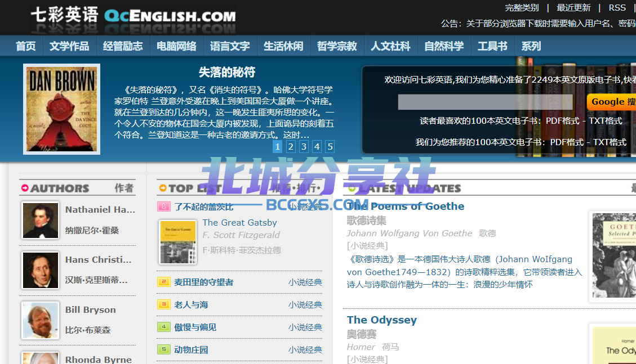Open The Poems of Goethe title
The height and width of the screenshot is (364, 636).
point(406,206)
